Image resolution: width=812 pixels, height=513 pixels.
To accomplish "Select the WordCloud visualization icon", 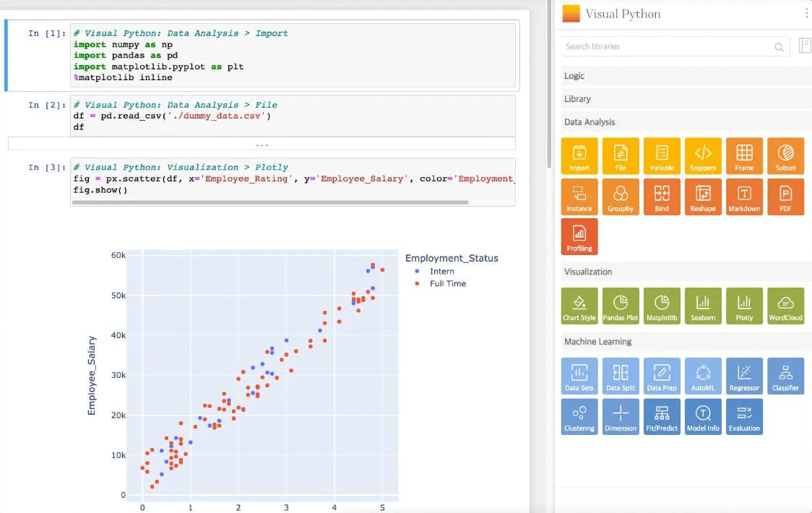I will [x=785, y=305].
